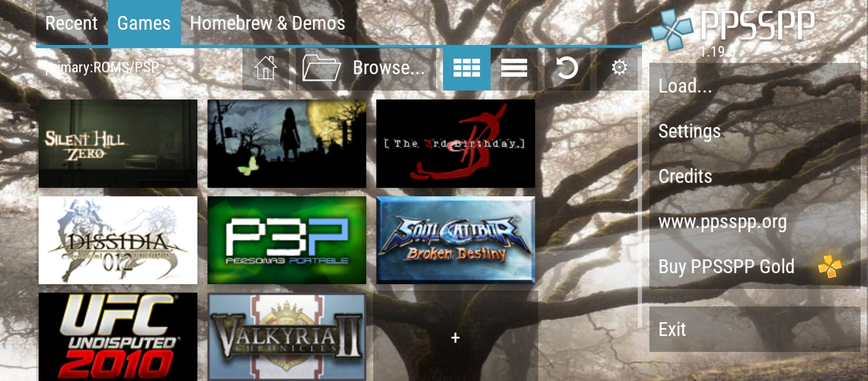868x381 pixels.
Task: Start Dissidia 012 game
Action: click(118, 240)
